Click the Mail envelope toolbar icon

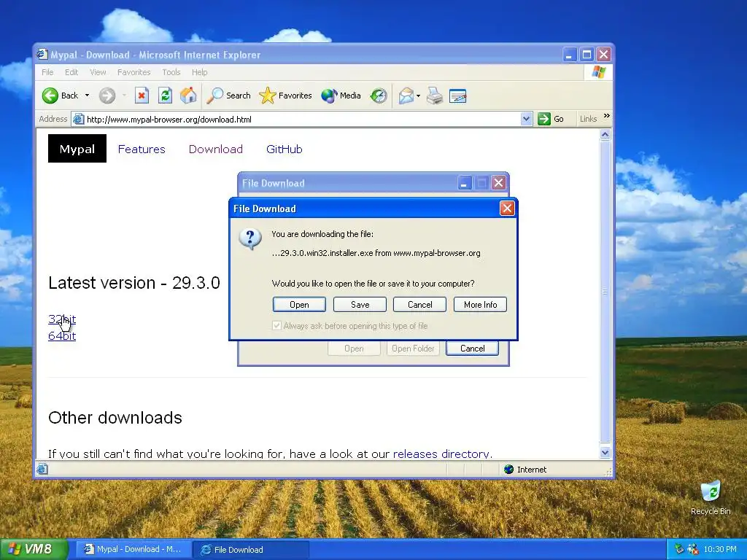click(406, 96)
